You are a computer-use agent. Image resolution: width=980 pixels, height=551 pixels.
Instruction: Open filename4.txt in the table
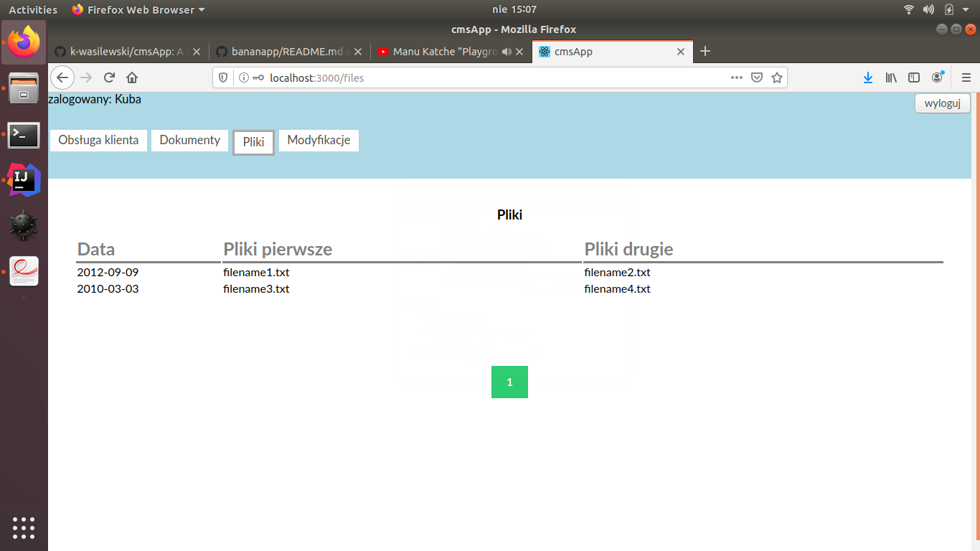[617, 289]
